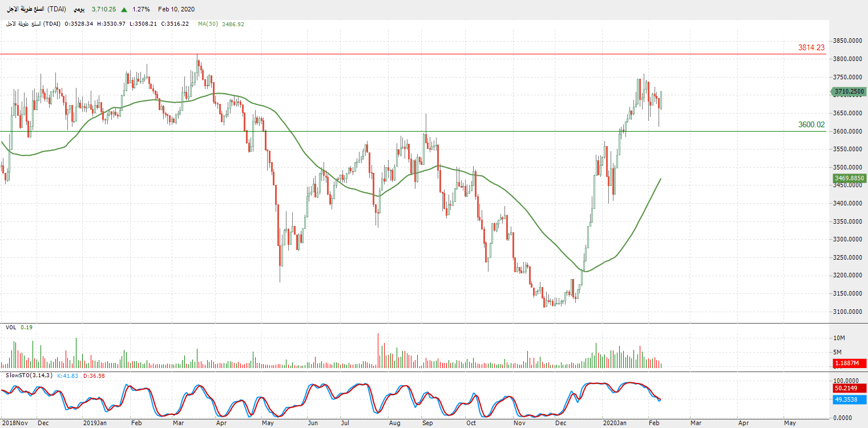
Task: Click the 3650.0000 price axis label
Action: click(847, 113)
